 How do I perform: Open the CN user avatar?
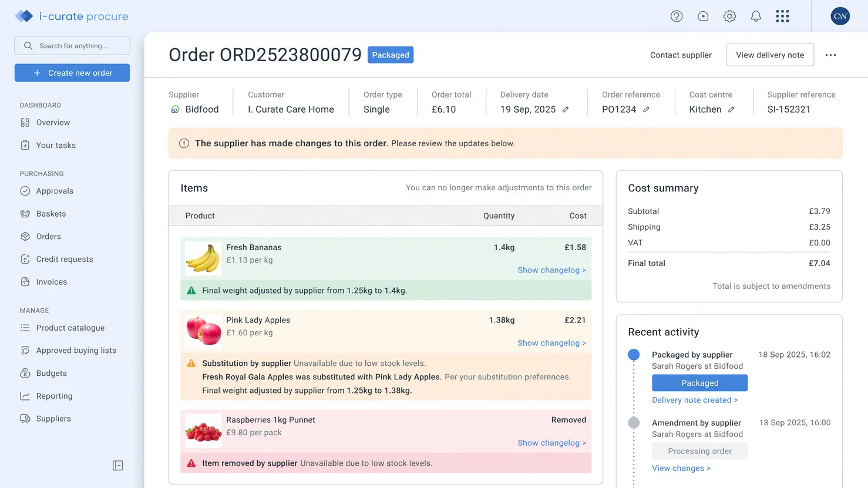point(840,16)
